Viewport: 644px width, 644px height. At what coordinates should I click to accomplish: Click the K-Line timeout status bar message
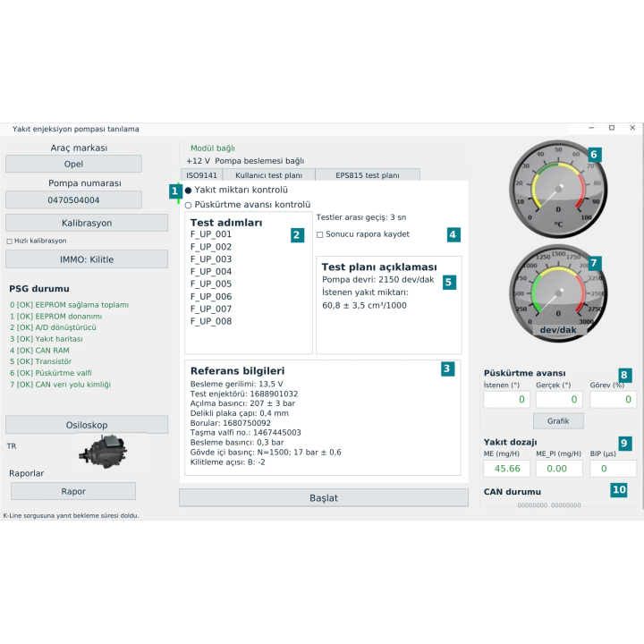[x=71, y=515]
